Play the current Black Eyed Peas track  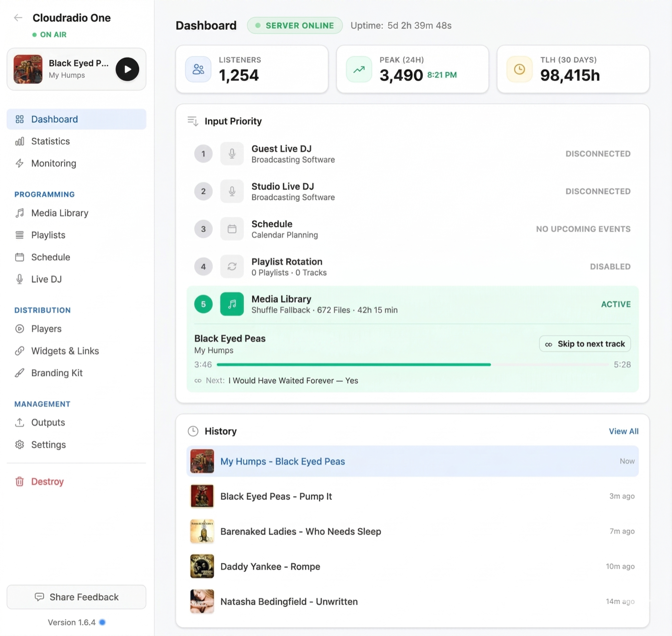127,69
